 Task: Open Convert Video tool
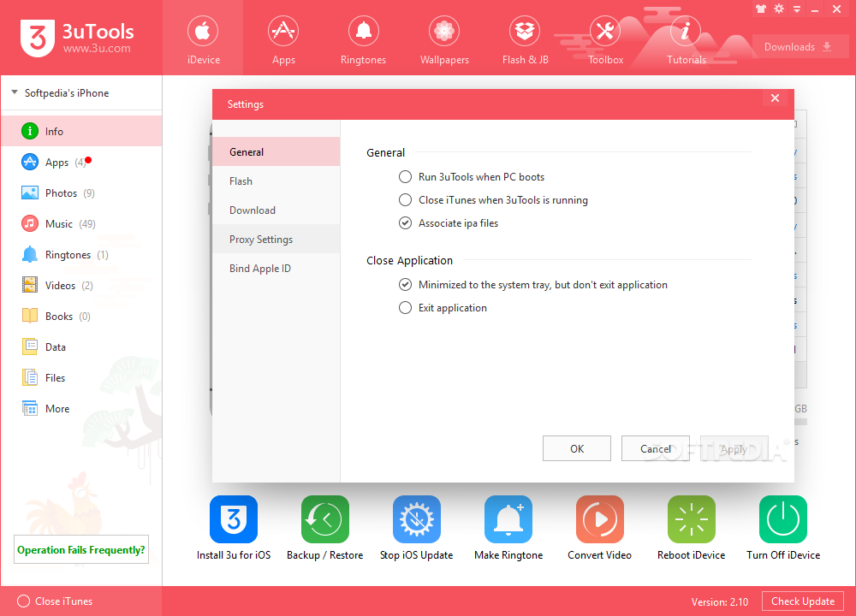(x=599, y=518)
